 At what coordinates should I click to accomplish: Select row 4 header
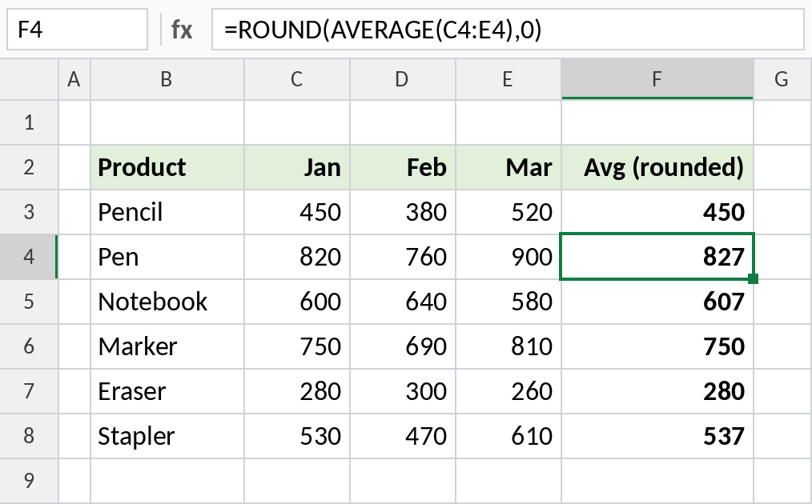29,257
